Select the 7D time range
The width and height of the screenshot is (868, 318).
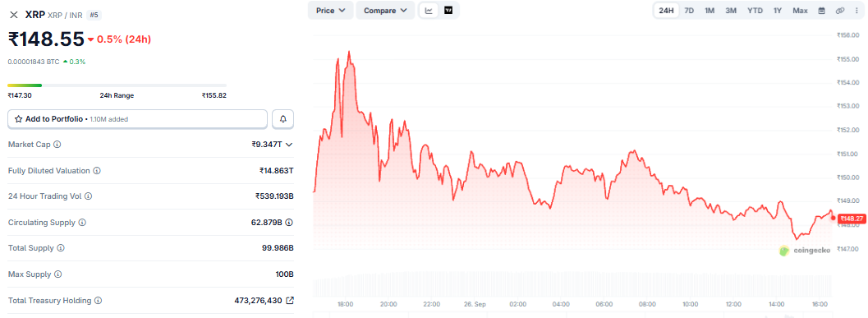(689, 11)
